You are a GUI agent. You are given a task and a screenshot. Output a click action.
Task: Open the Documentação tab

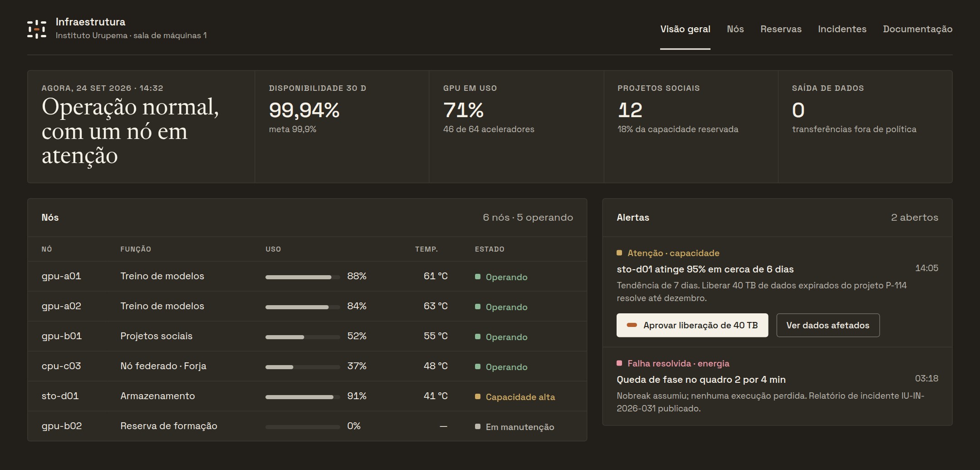tap(917, 29)
